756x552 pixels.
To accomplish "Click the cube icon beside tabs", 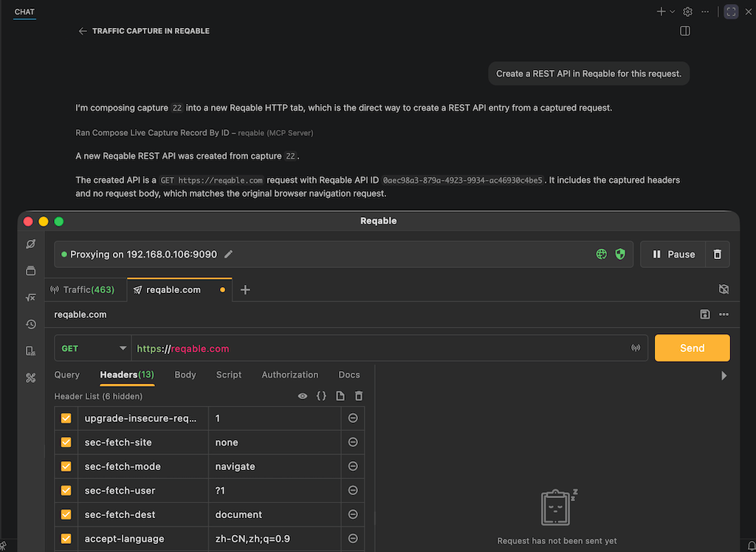I will 724,289.
